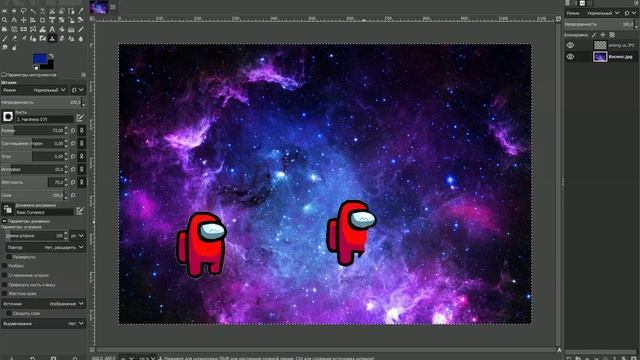Select the Color Picker eyedropper tool
This screenshot has width=640, height=360.
point(80,11)
